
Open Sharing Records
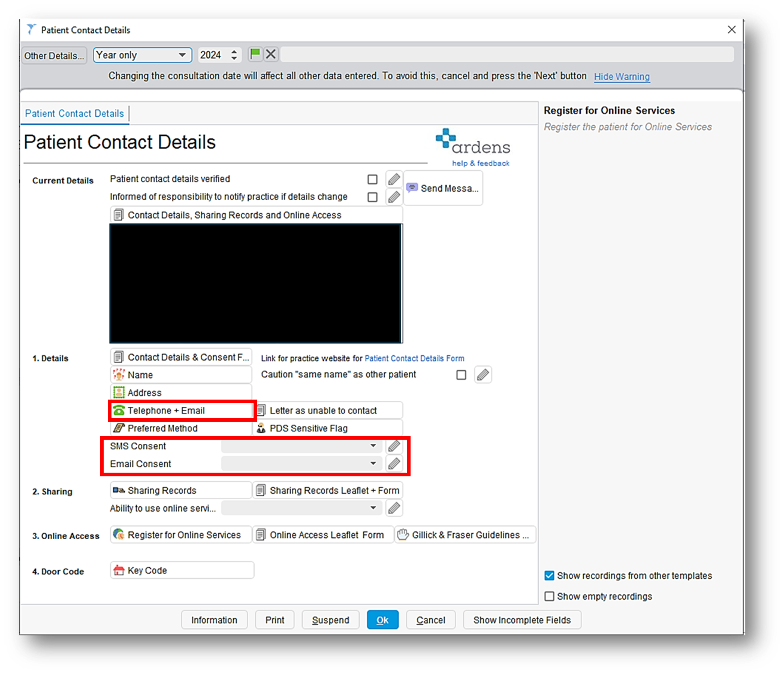coord(181,491)
